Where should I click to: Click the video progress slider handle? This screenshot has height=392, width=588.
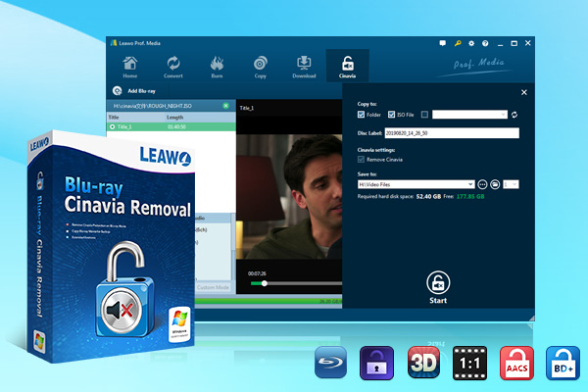[265, 283]
